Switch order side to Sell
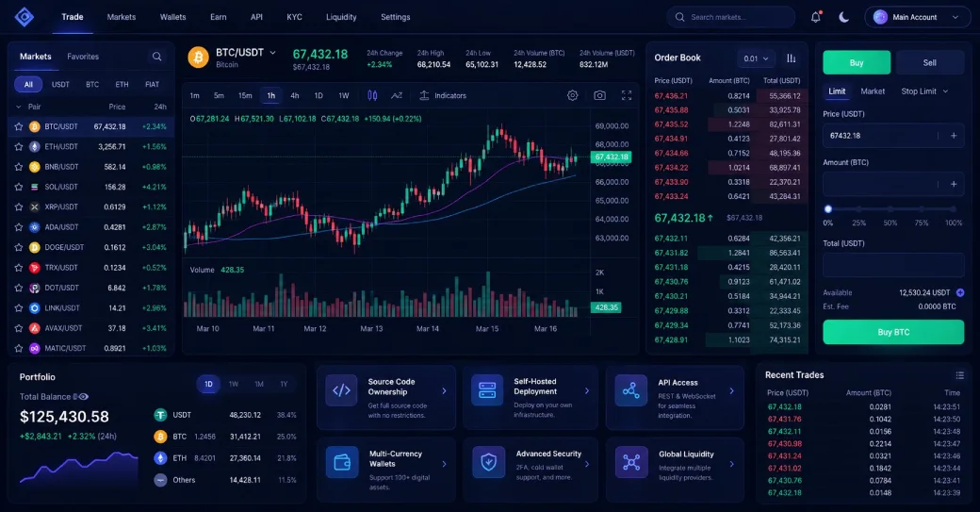 (929, 62)
